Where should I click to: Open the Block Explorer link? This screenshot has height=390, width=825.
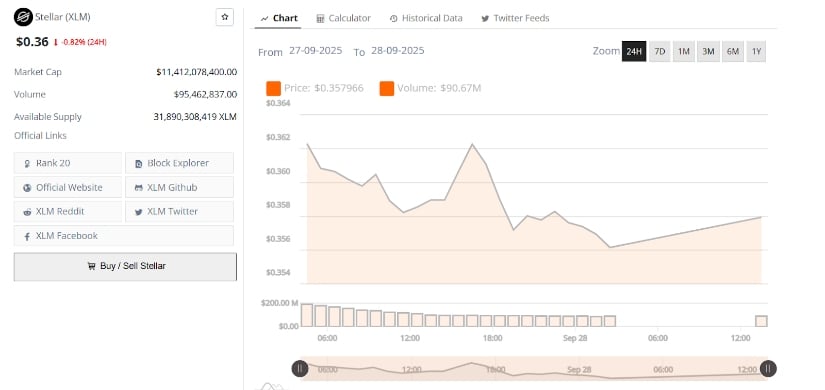[179, 163]
